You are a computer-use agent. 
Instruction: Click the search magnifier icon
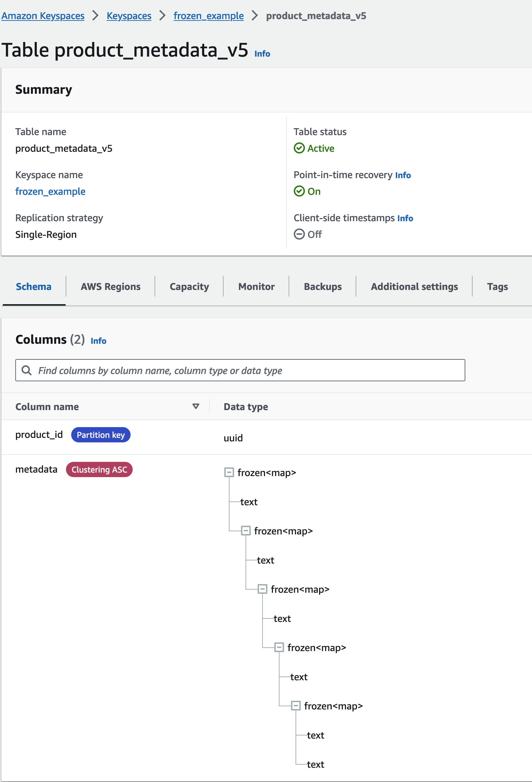(27, 371)
